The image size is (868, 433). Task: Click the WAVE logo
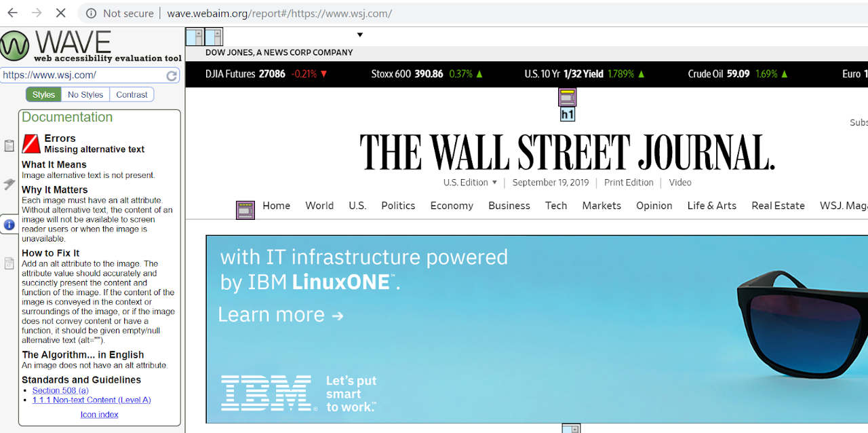[x=90, y=46]
